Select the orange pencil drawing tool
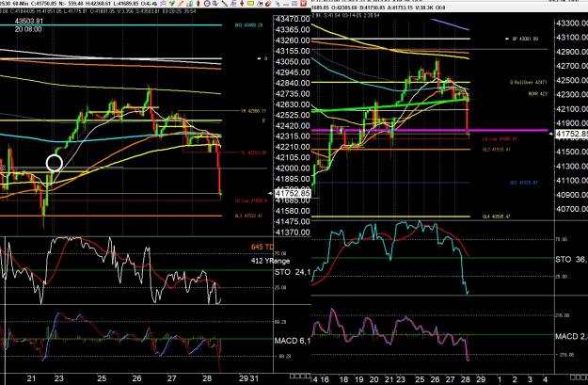The height and width of the screenshot is (385, 588). (x=181, y=4)
